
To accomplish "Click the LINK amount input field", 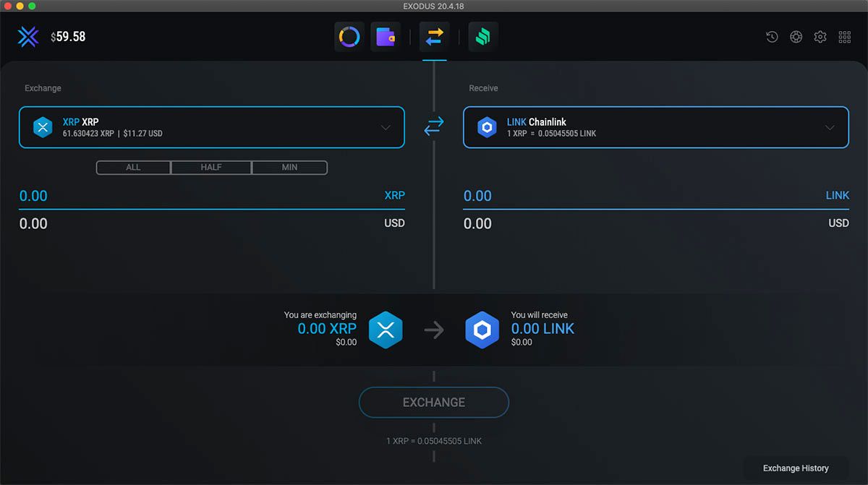I will (656, 196).
